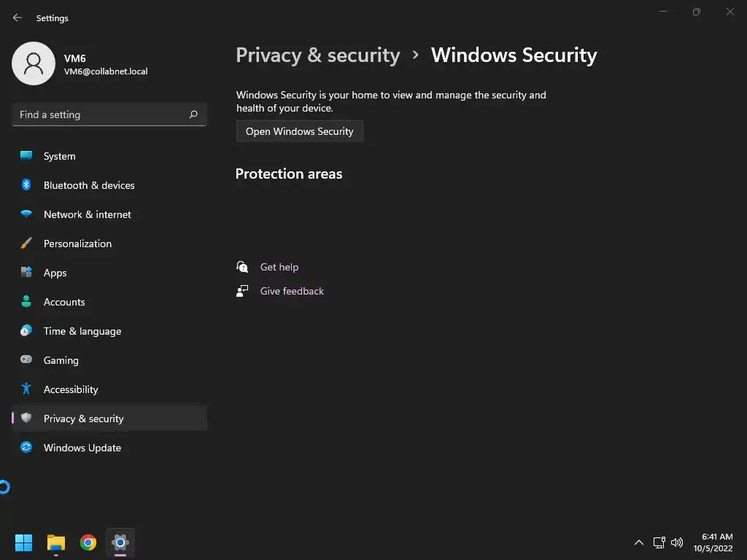This screenshot has width=747, height=560.
Task: Open the Give feedback link
Action: 292,291
